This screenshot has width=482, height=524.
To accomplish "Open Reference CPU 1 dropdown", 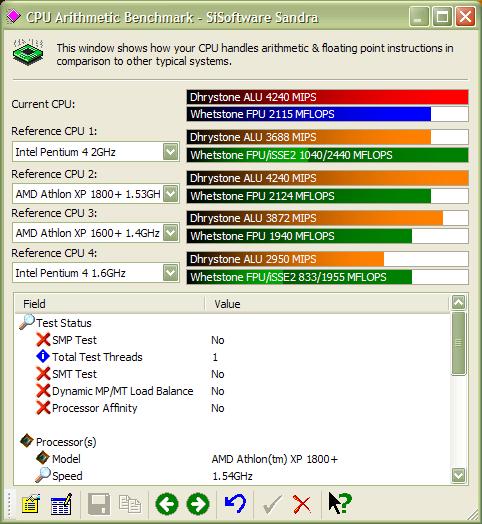I will click(170, 152).
